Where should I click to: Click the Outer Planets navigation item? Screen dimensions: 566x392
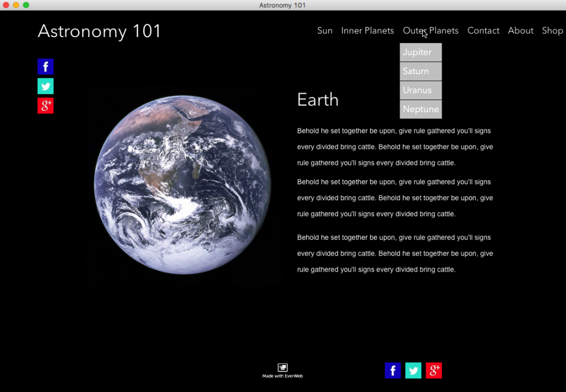(x=431, y=30)
